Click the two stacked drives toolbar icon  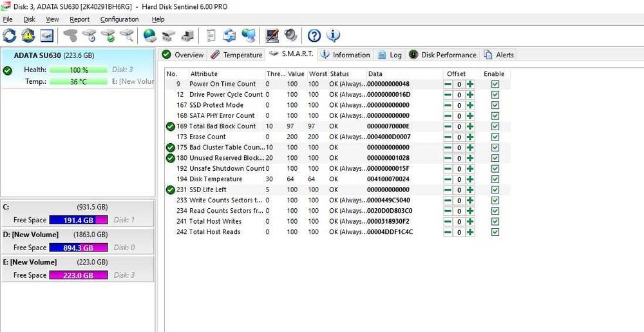tap(168, 35)
